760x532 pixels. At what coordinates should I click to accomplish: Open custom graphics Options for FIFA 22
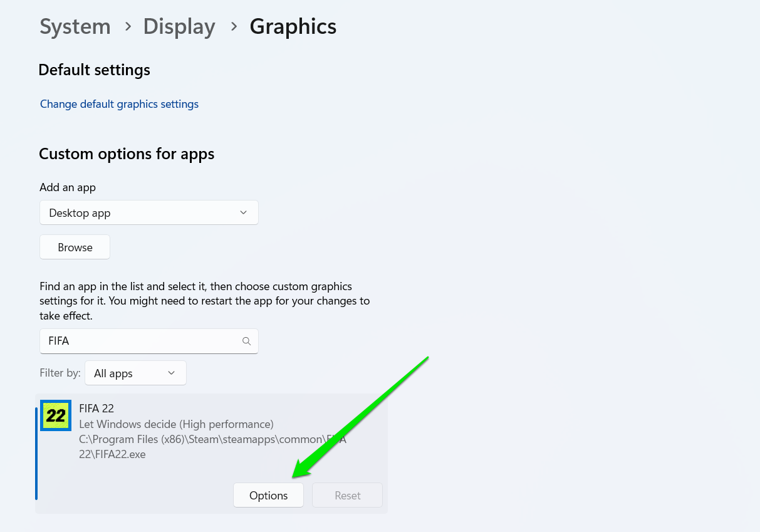click(268, 495)
